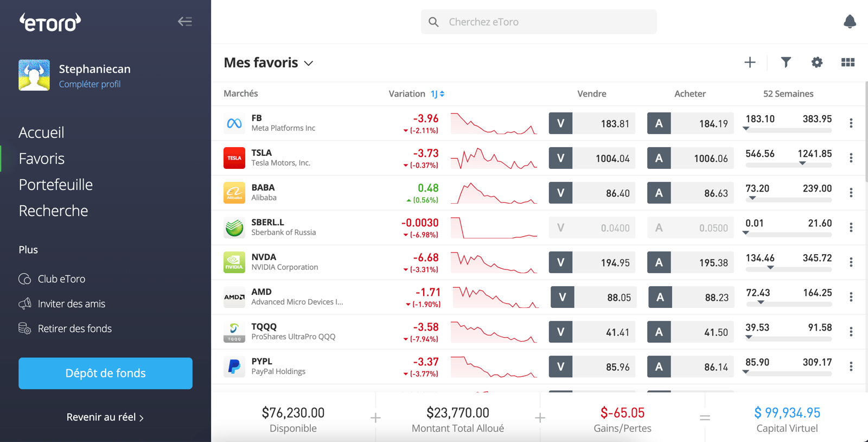
Task: Open Portefeuille in the sidebar
Action: [56, 185]
